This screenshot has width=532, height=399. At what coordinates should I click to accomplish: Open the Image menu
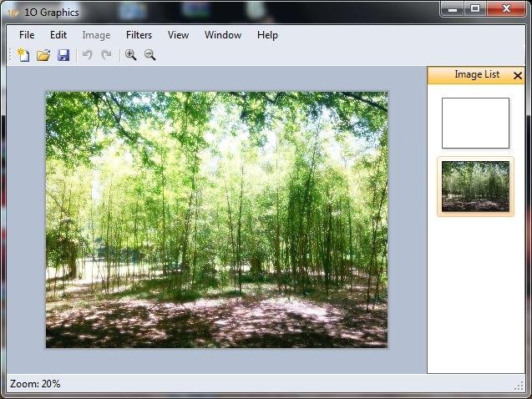[96, 35]
